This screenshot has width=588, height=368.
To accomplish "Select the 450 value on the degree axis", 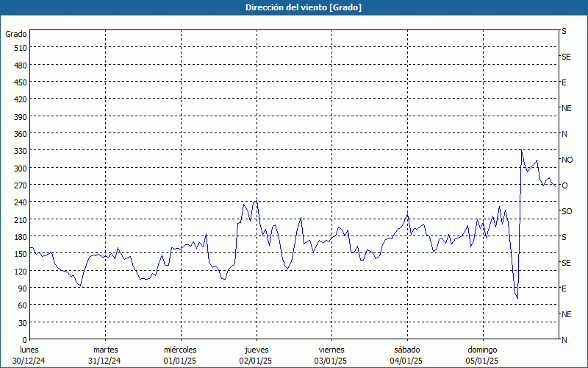I will (21, 82).
